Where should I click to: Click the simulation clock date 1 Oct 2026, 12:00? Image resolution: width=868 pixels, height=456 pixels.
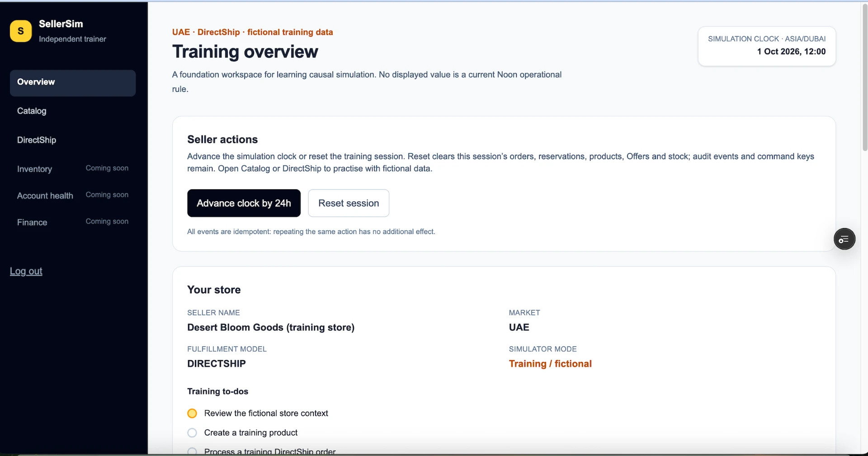791,52
